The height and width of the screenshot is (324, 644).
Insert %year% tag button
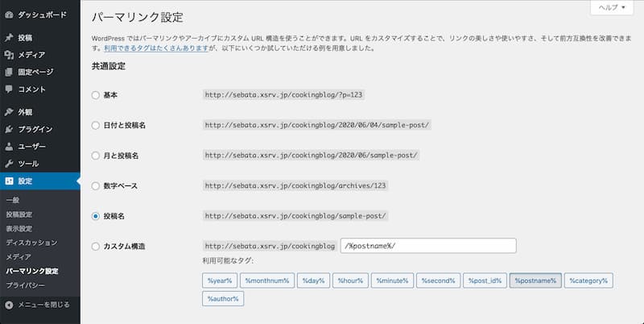pos(220,280)
